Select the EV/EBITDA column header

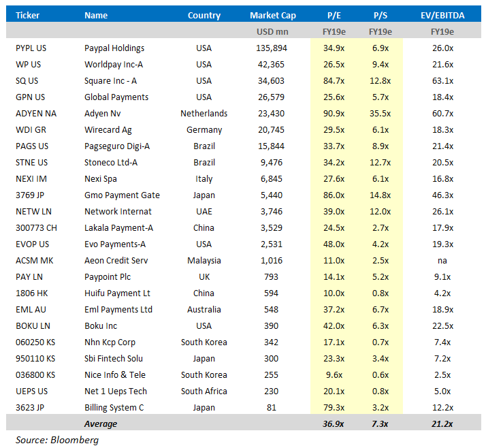coord(442,15)
